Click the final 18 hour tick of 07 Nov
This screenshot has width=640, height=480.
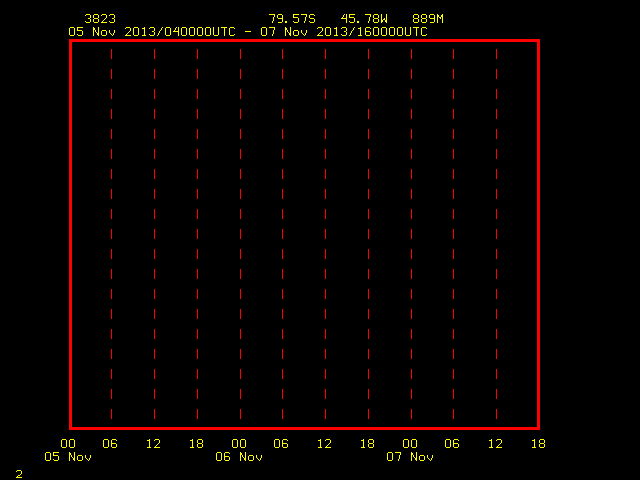[x=538, y=444]
